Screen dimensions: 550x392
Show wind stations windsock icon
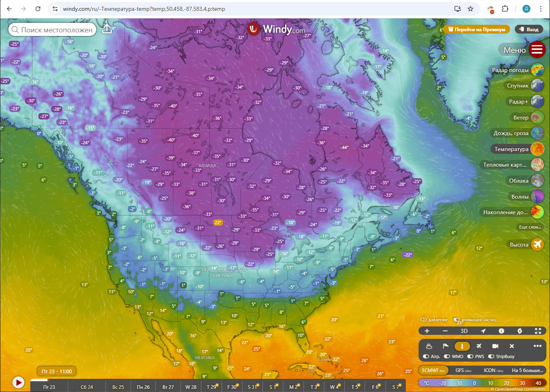pos(445,346)
